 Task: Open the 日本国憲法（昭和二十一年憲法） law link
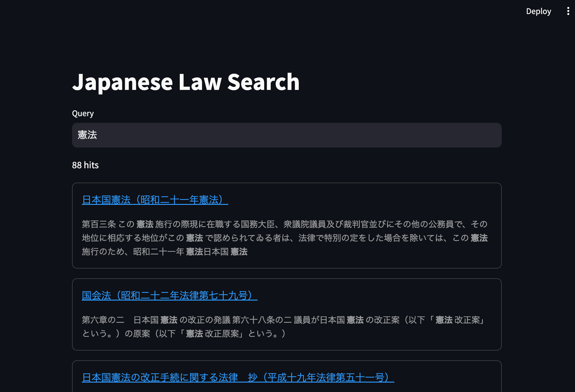pyautogui.click(x=154, y=200)
